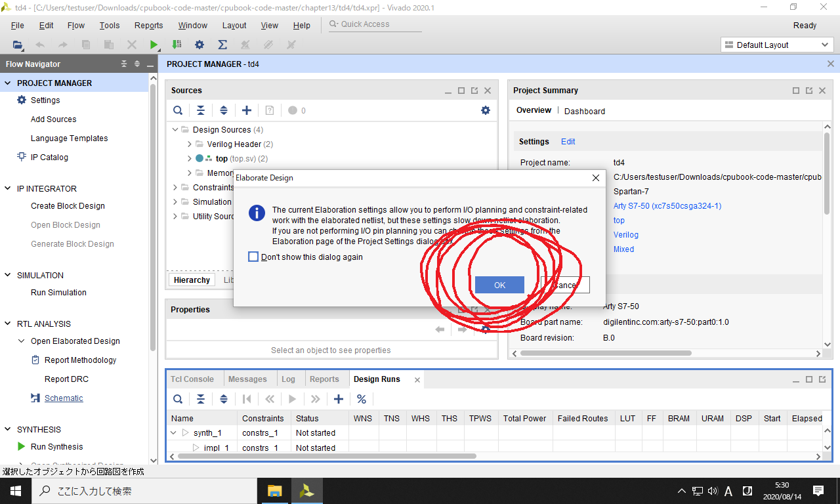Focus the Quick Access search field

coord(375,24)
